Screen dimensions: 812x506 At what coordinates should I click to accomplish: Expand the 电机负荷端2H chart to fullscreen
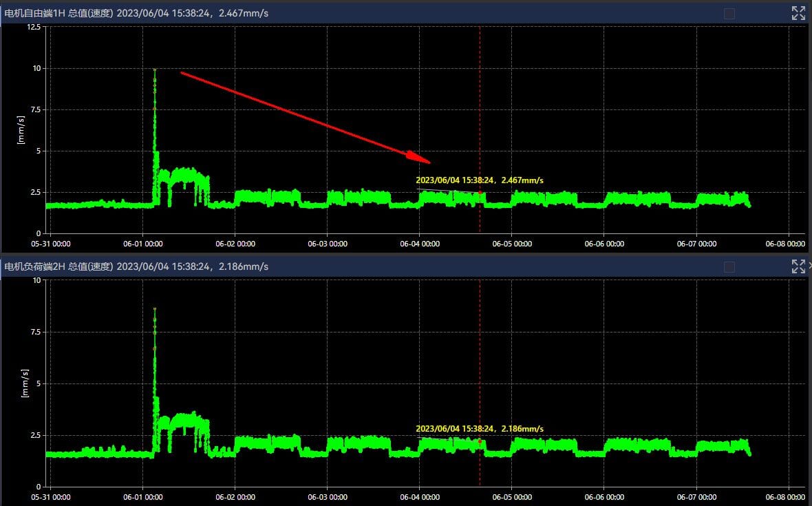798,266
